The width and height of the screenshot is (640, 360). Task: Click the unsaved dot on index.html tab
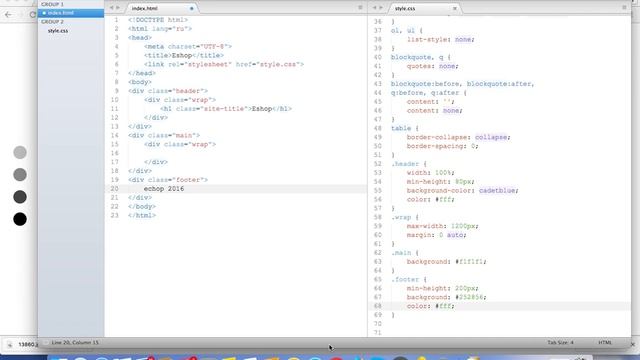click(x=191, y=8)
